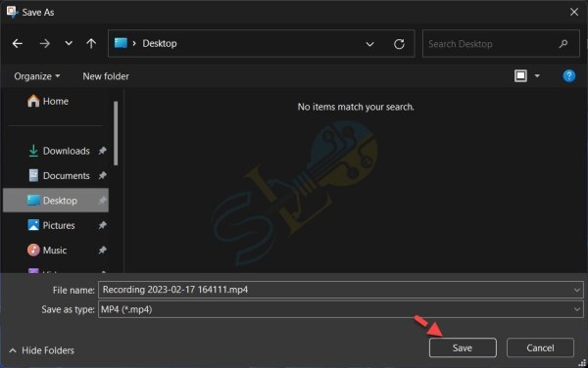Click the pin icon next to Music
The image size is (588, 368).
tap(102, 251)
